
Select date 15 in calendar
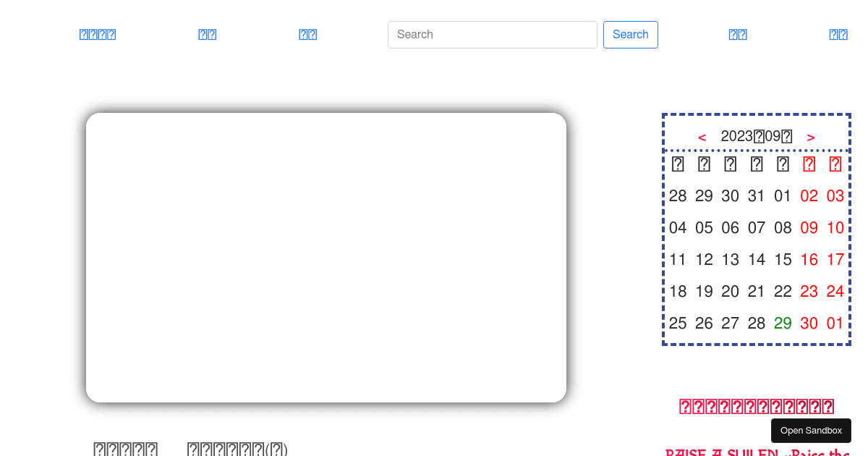tap(783, 260)
